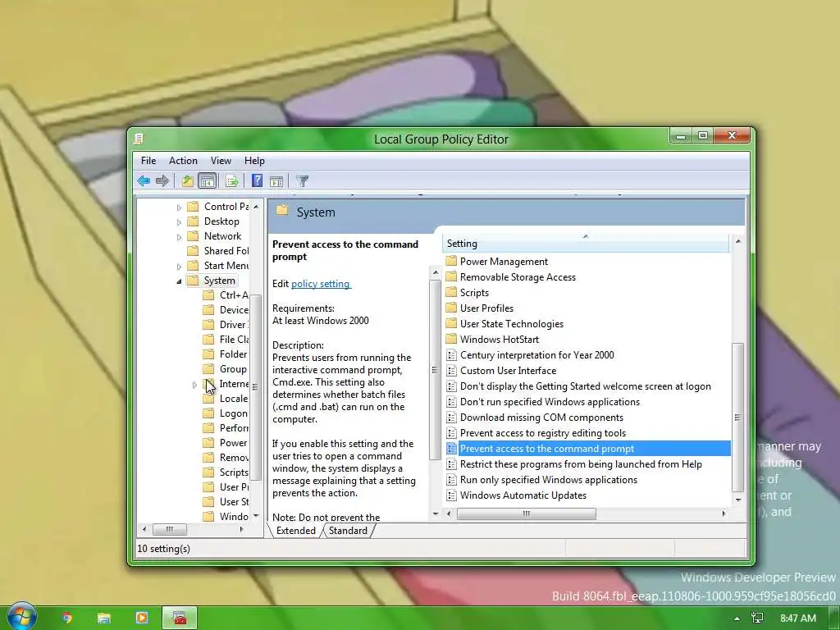Screen dimensions: 840x630
Task: Select the Driver folder under System
Action: 232,325
